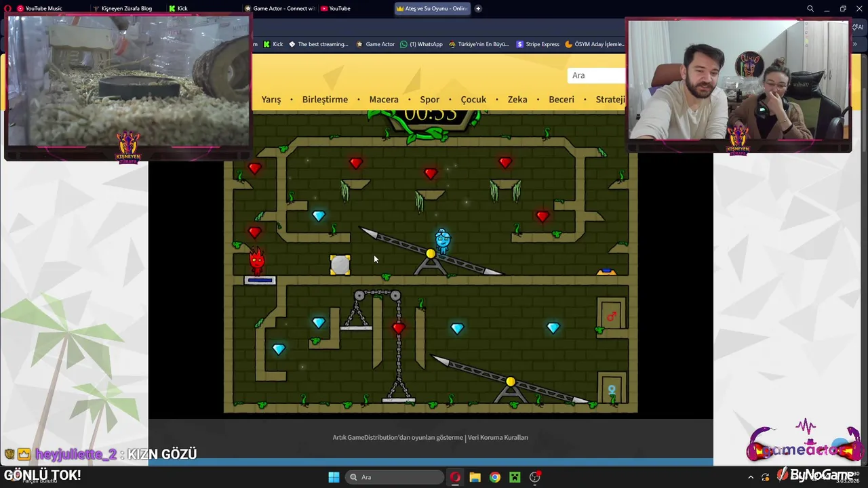
Task: Click the gray pushable stone block
Action: (x=340, y=265)
